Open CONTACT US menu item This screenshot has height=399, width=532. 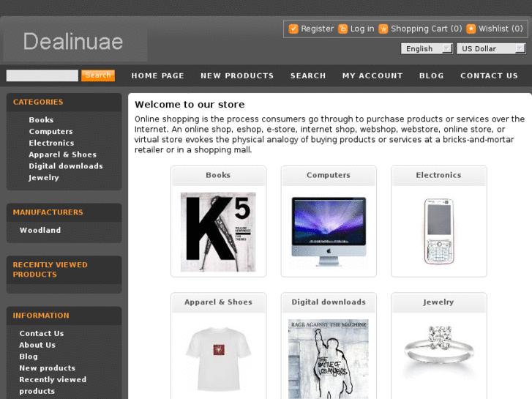tap(490, 75)
